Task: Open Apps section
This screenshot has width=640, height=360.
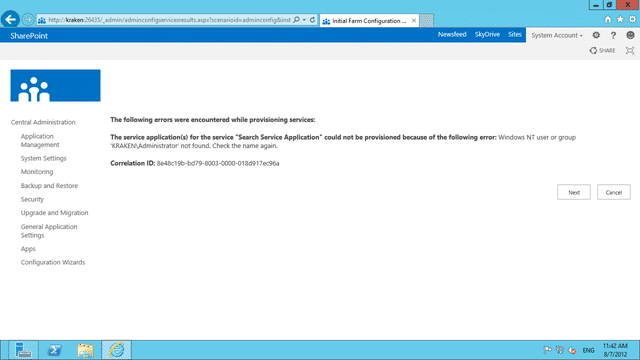Action: (28, 249)
